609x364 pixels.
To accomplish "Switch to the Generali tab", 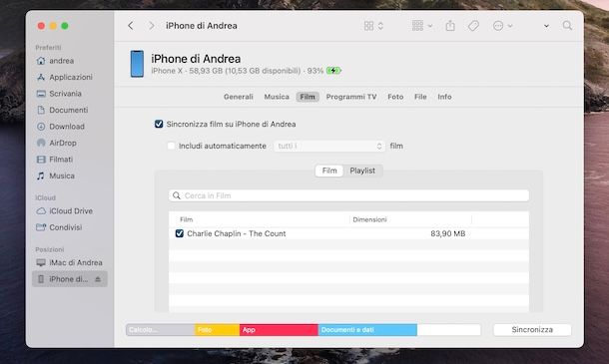I will [238, 97].
